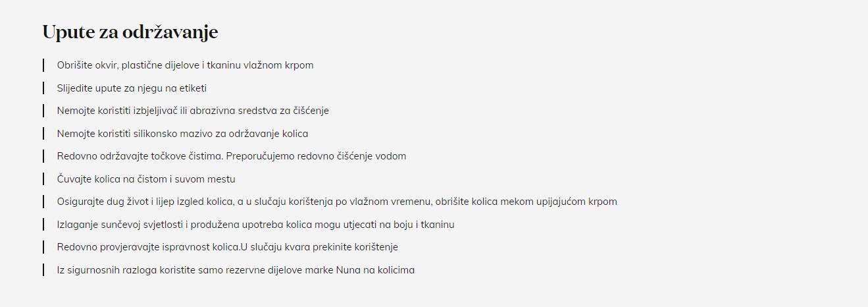Click the bar marker beside 'Obrišite okvir'
Screen dimensions: 868x307
pos(43,65)
